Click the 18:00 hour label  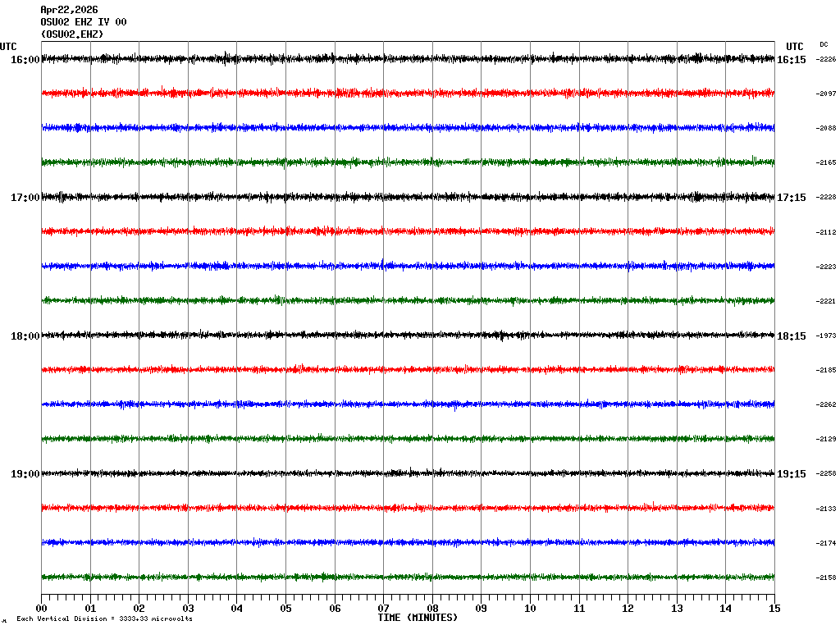pyautogui.click(x=25, y=336)
